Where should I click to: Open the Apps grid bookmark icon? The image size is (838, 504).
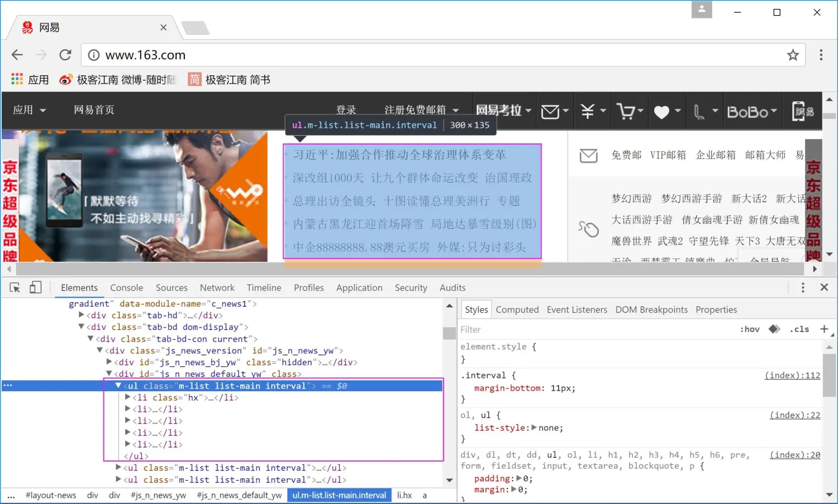click(x=17, y=79)
